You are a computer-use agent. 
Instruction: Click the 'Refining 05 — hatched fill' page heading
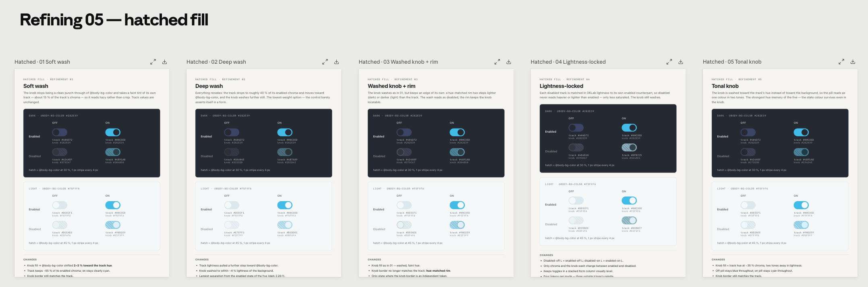pos(114,20)
